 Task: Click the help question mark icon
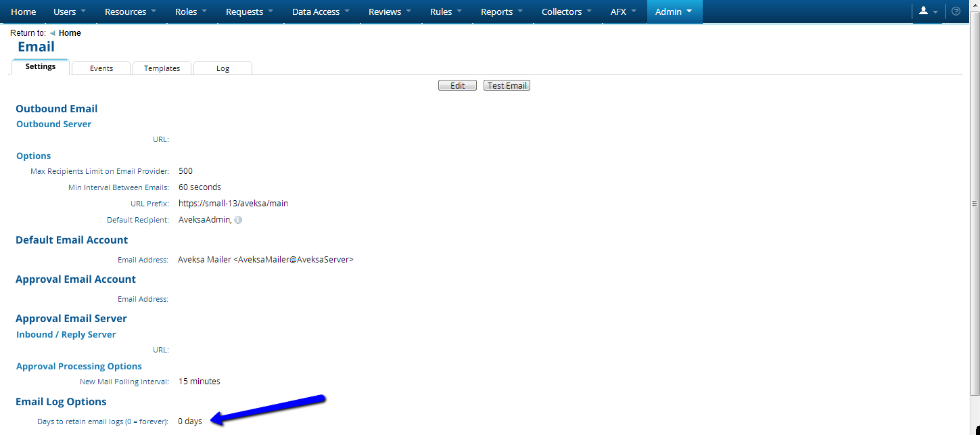pyautogui.click(x=955, y=10)
